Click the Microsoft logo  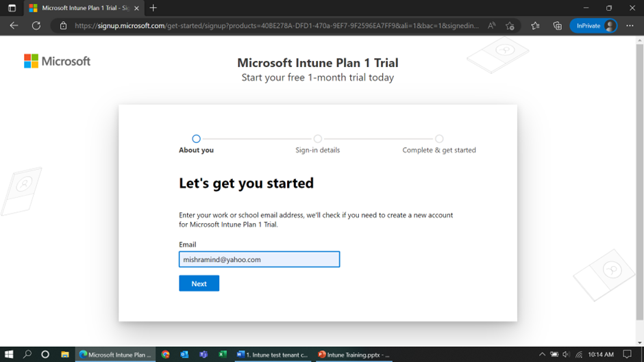point(57,61)
